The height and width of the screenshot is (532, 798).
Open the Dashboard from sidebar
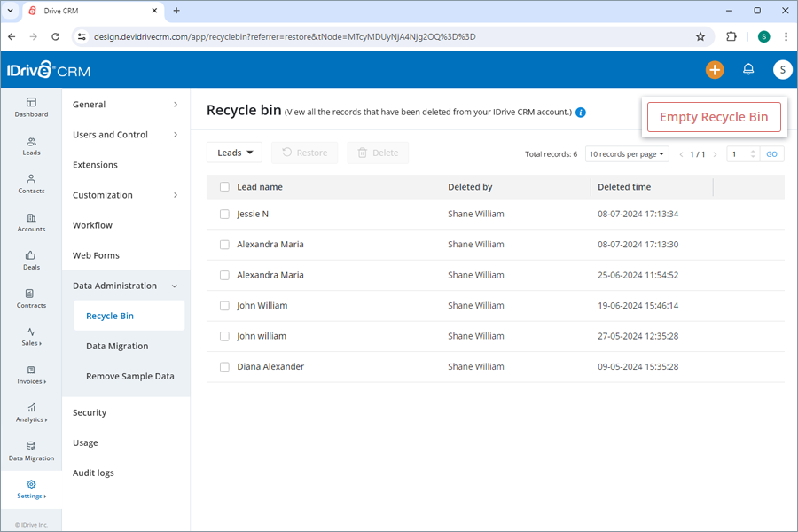pyautogui.click(x=31, y=107)
